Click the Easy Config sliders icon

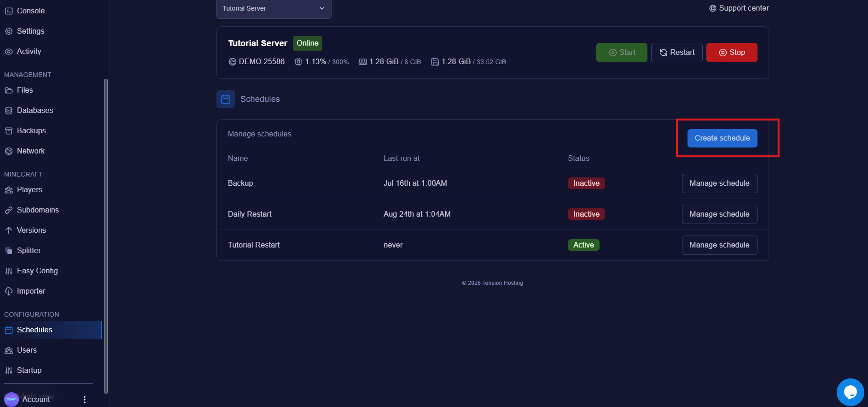coord(9,271)
